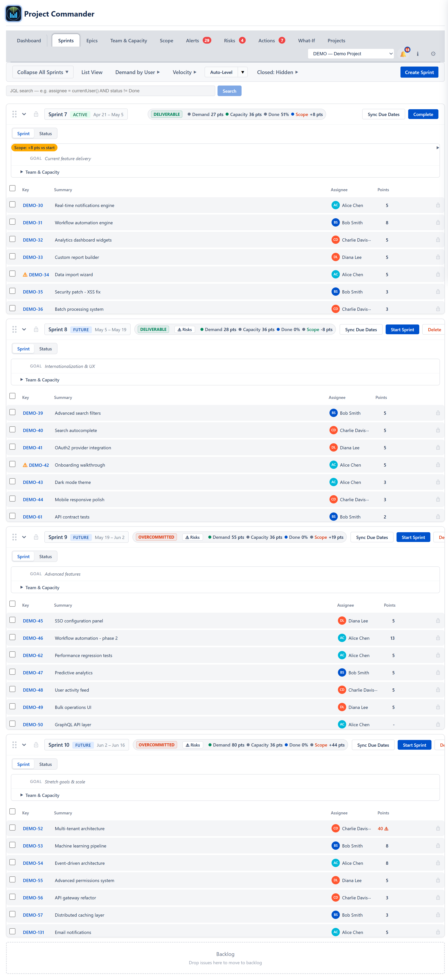Click the Create Sprint button
The width and height of the screenshot is (448, 980).
point(419,72)
